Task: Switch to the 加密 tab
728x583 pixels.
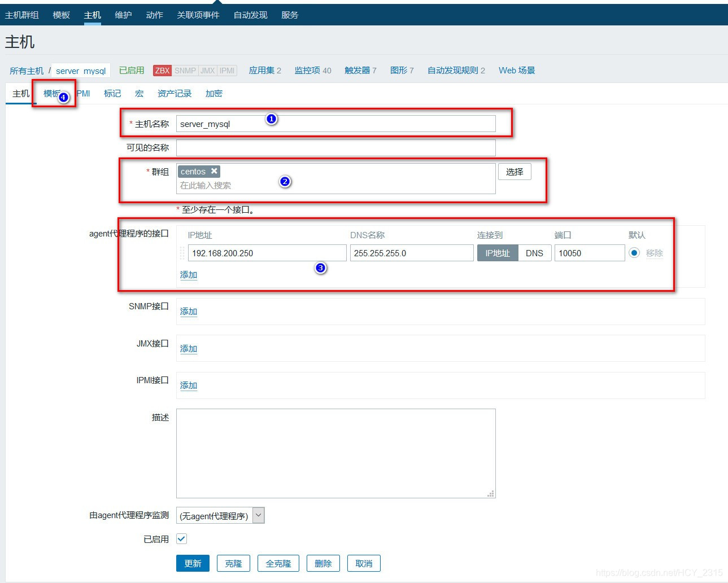Action: click(214, 93)
